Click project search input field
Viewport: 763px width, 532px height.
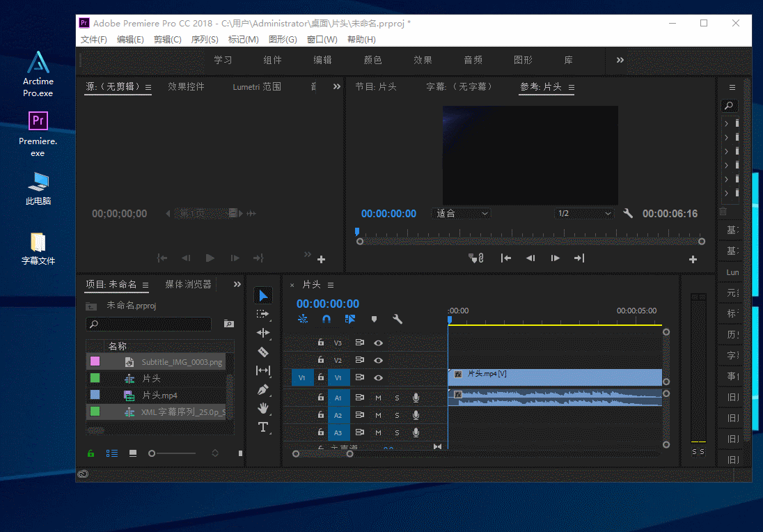pyautogui.click(x=149, y=324)
